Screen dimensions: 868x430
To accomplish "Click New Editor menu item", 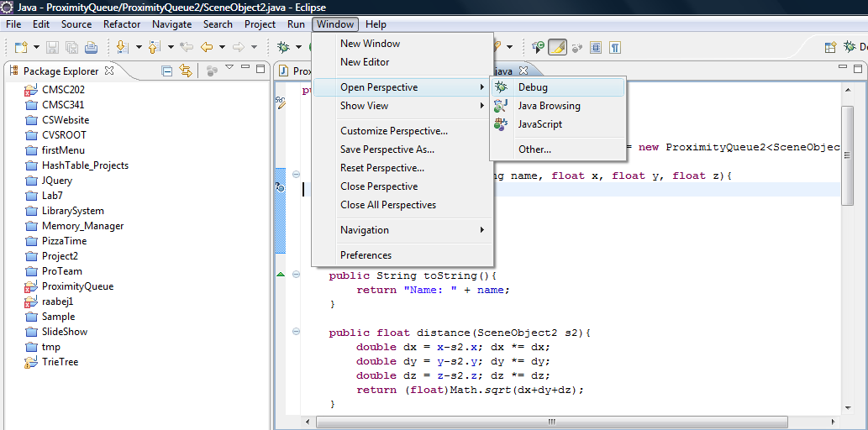I will click(x=402, y=62).
